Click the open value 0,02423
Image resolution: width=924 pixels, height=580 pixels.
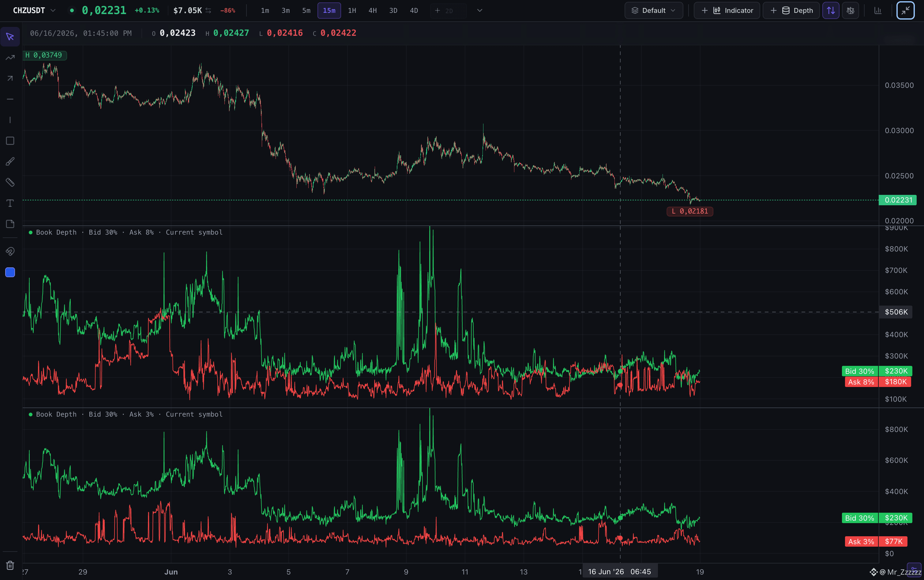(x=178, y=33)
